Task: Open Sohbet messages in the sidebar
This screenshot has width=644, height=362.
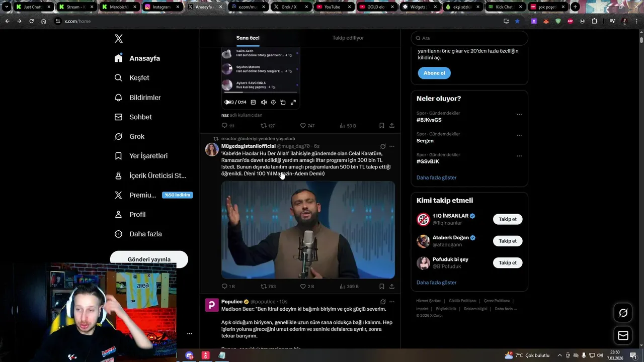Action: click(133, 117)
